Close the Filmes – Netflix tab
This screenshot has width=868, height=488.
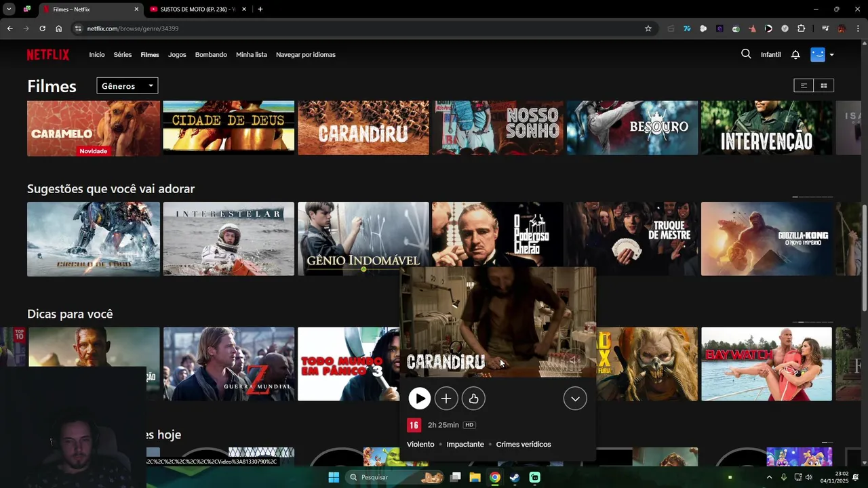point(136,9)
